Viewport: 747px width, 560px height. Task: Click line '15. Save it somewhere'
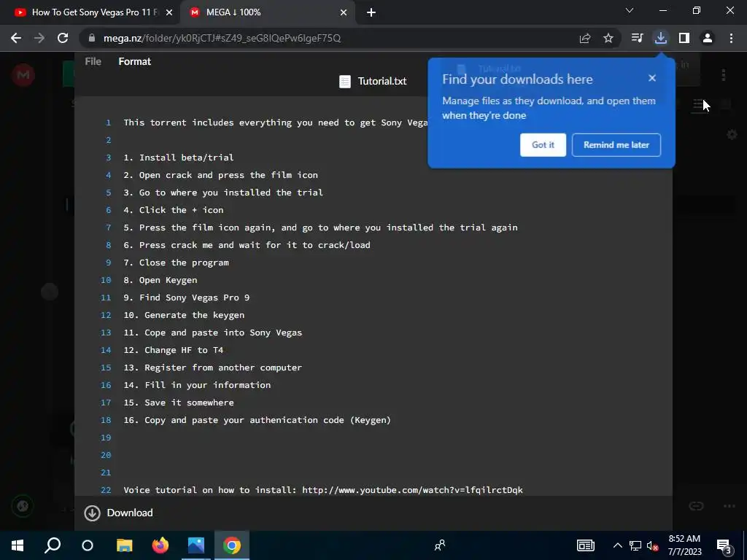(x=179, y=402)
